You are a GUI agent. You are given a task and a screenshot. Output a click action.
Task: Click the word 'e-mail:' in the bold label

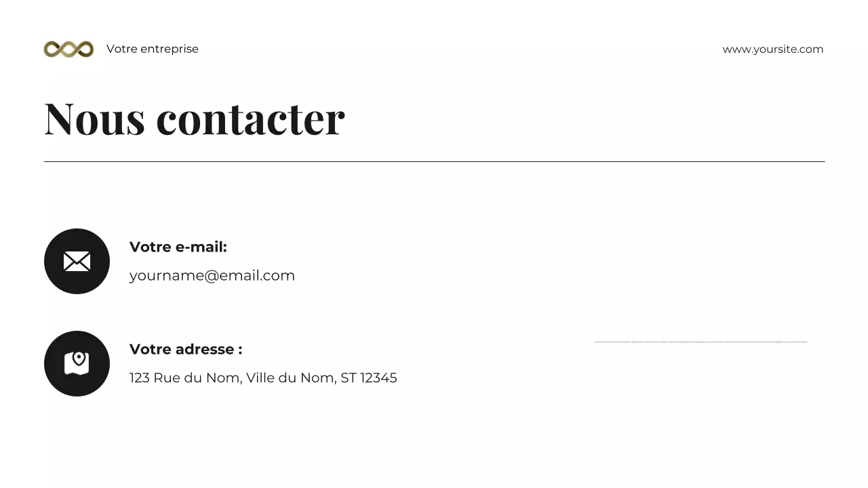coord(201,247)
